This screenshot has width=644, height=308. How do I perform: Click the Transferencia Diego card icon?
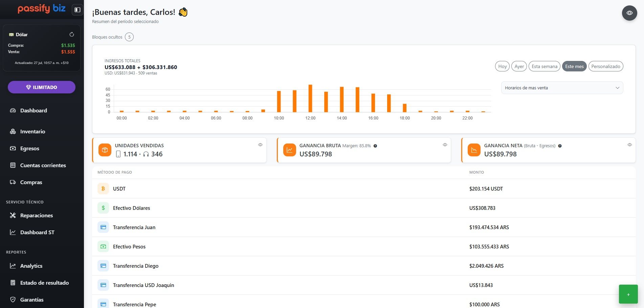(103, 266)
